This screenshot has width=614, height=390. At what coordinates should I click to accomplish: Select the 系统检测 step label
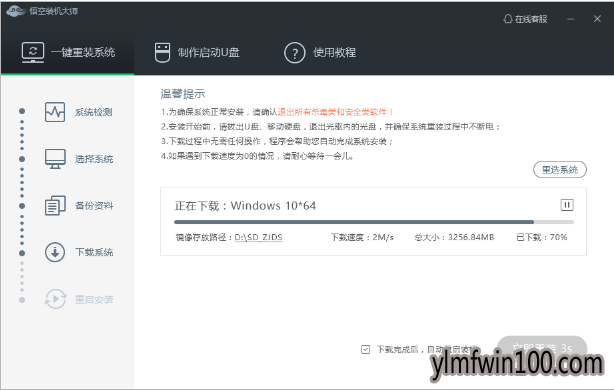click(x=94, y=112)
